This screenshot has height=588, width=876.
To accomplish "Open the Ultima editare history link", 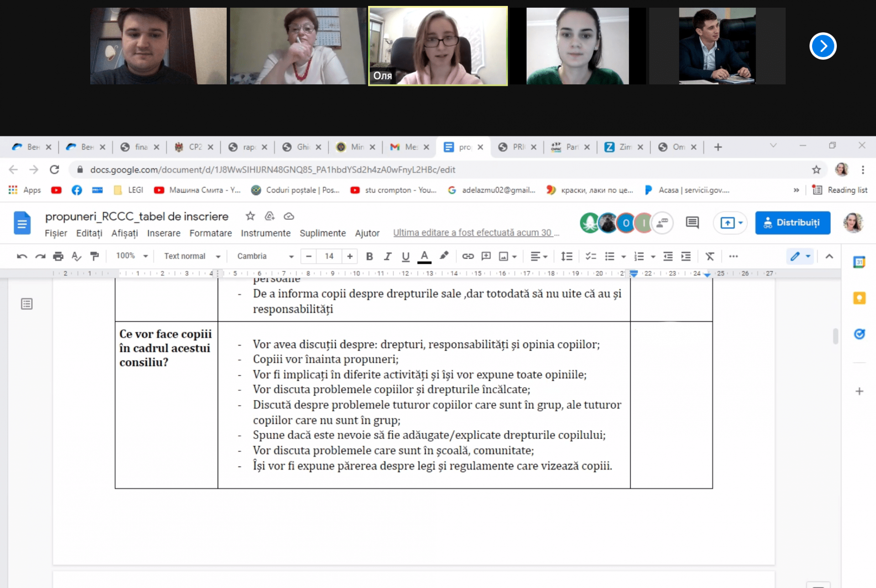I will (x=476, y=233).
